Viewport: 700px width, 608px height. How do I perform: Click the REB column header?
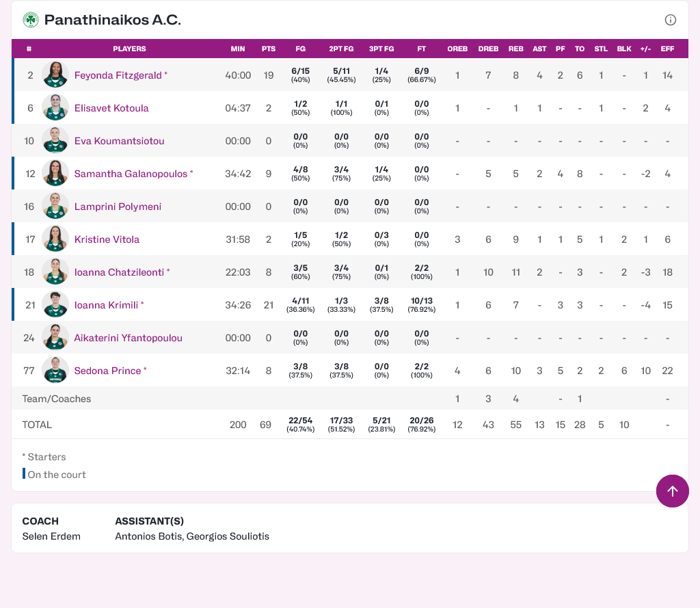pyautogui.click(x=516, y=49)
